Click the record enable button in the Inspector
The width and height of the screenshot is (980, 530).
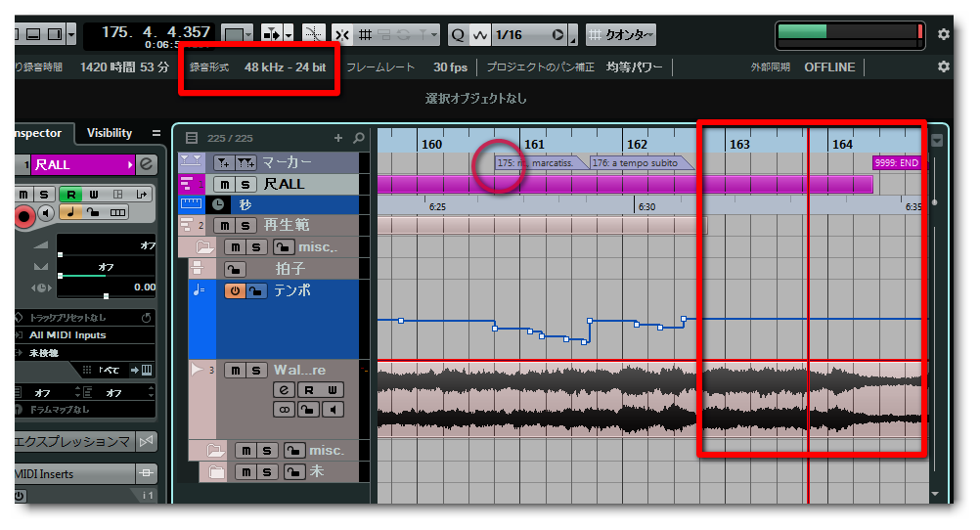tap(24, 216)
